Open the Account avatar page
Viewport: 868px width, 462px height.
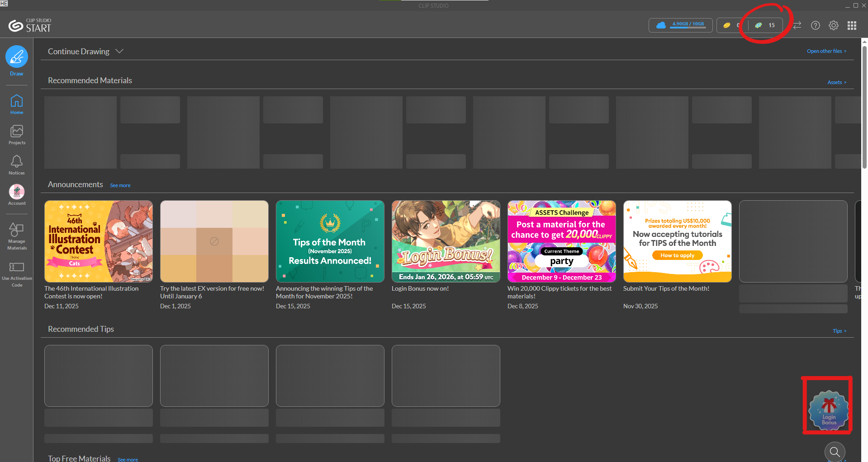pyautogui.click(x=17, y=195)
